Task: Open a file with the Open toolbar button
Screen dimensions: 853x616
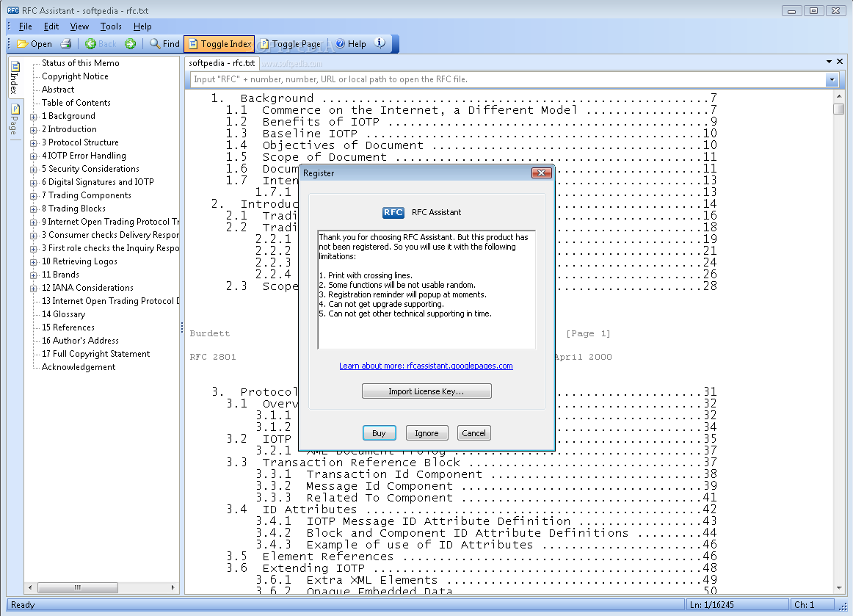Action: 35,44
